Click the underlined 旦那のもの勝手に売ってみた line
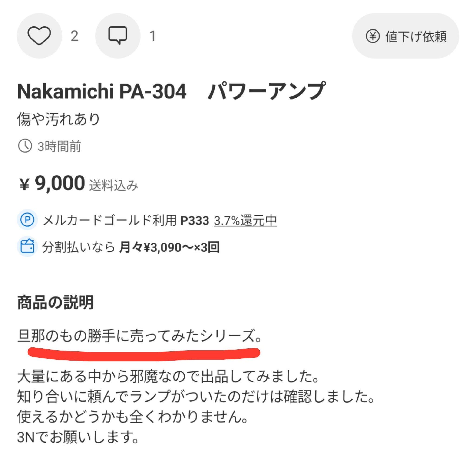This screenshot has height=459, width=476. (139, 336)
